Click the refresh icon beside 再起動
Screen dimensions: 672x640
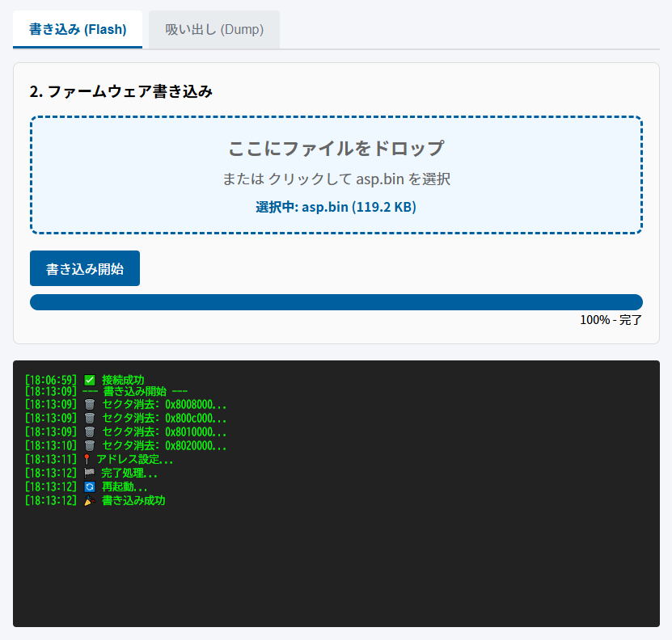click(x=90, y=486)
